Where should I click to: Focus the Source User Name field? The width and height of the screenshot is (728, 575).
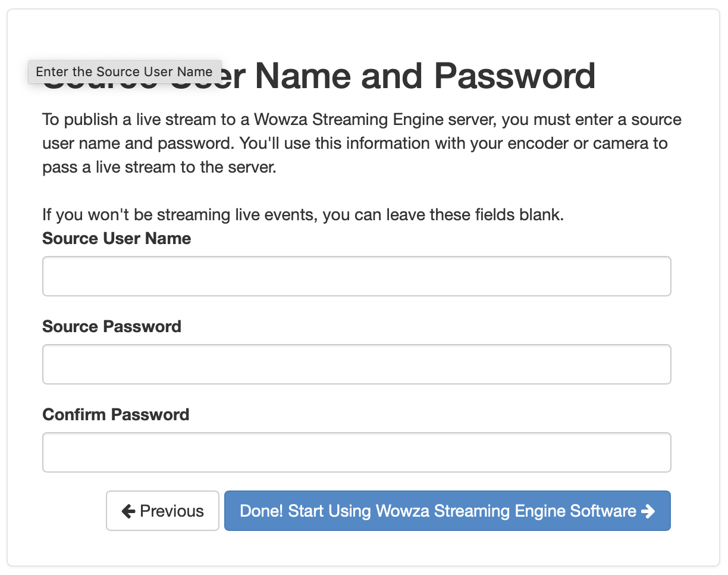tap(357, 276)
